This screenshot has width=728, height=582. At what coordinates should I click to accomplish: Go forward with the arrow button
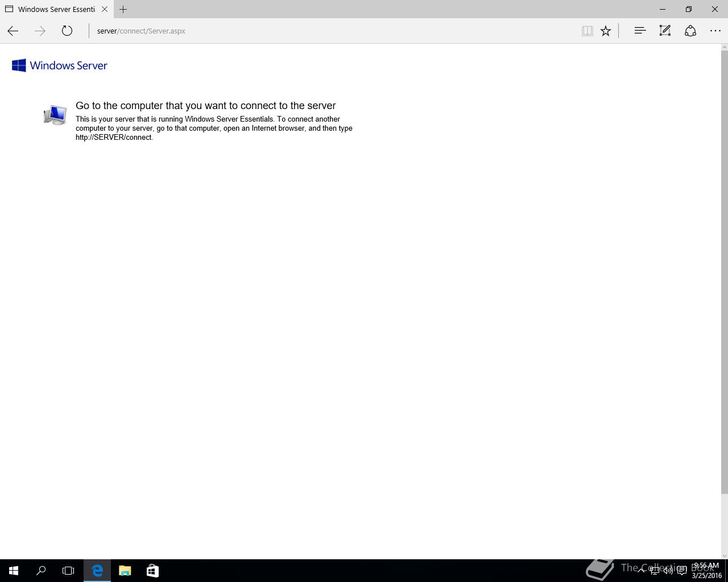(40, 31)
